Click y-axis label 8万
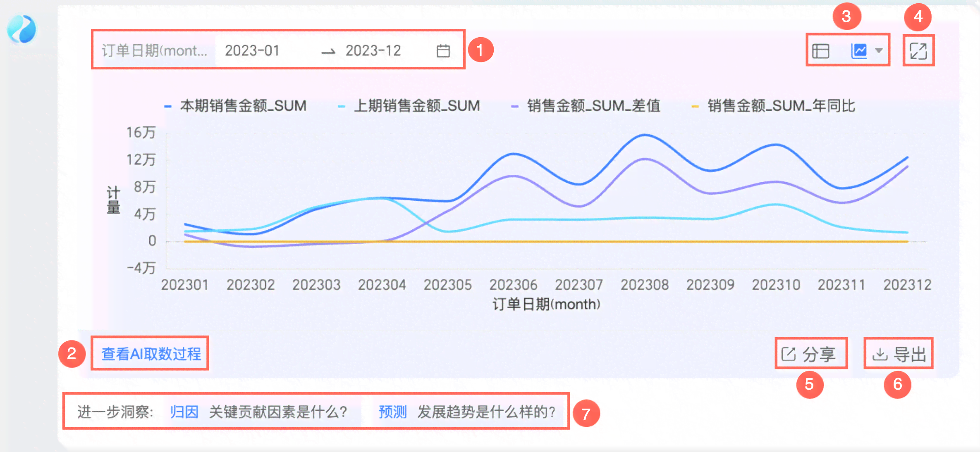This screenshot has height=452, width=980. tap(145, 187)
